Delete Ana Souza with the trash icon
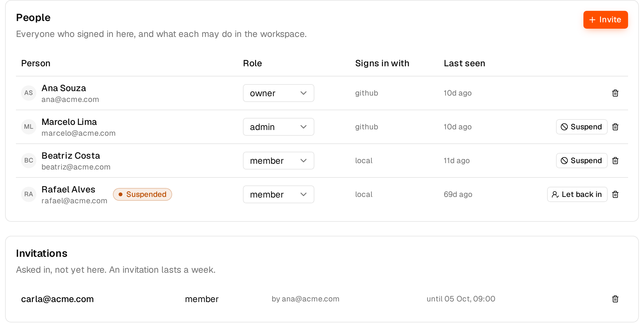644x325 pixels. click(615, 93)
